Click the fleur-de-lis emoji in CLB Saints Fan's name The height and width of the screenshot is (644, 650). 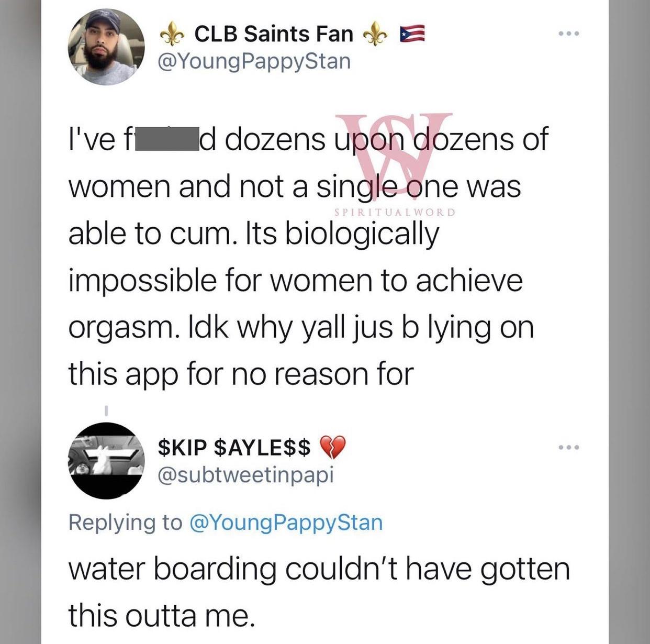172,34
